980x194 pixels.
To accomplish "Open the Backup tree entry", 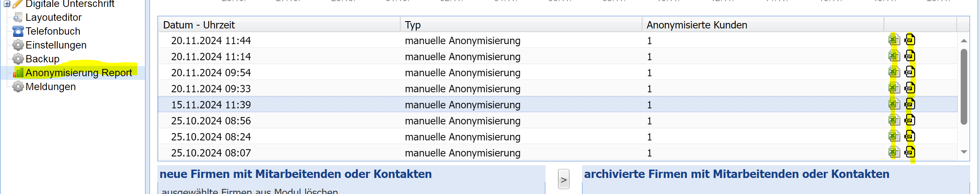I will (42, 59).
